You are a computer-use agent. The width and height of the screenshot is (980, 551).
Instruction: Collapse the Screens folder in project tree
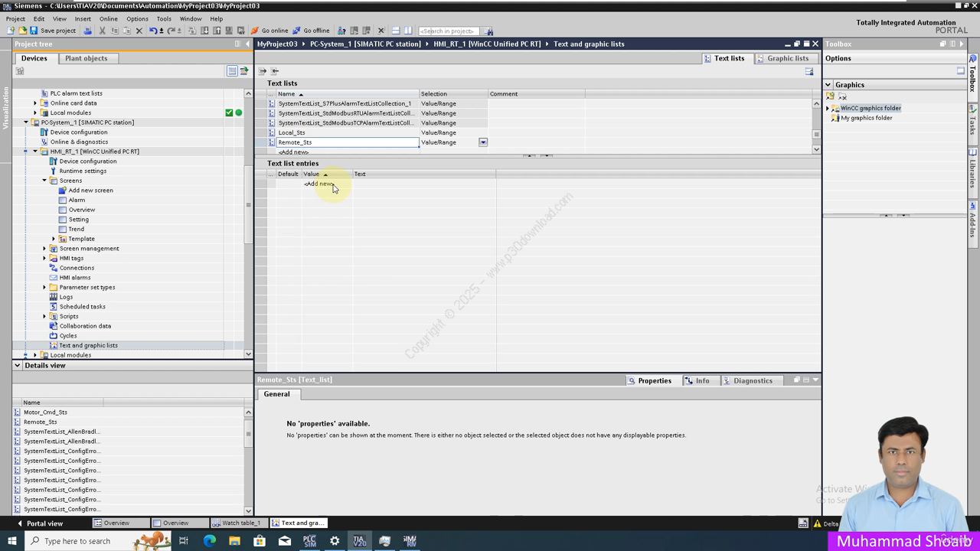44,181
